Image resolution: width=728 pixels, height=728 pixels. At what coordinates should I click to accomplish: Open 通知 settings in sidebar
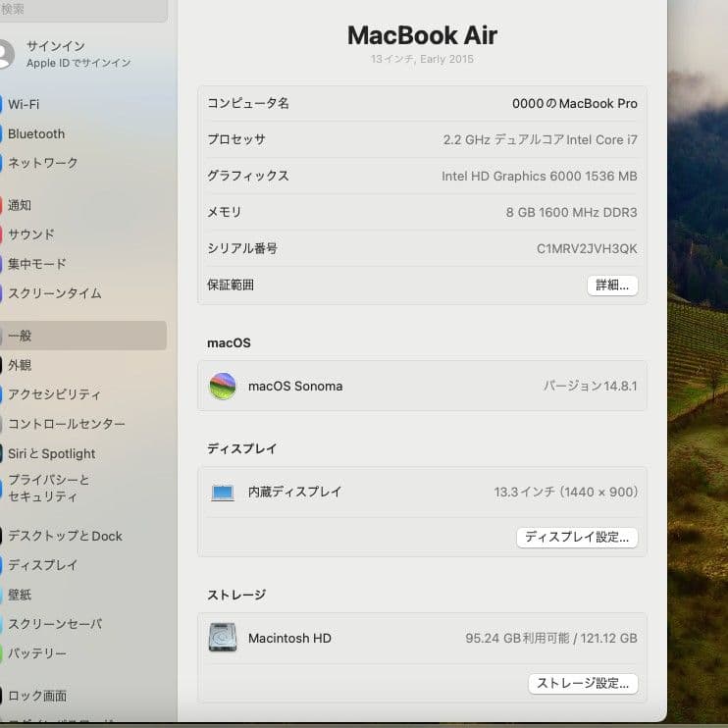20,205
